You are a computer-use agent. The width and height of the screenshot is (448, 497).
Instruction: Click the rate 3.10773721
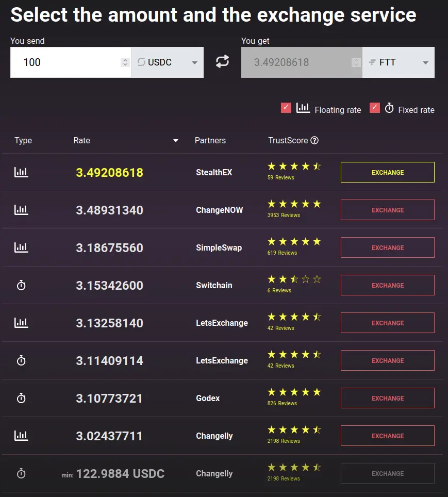(109, 399)
